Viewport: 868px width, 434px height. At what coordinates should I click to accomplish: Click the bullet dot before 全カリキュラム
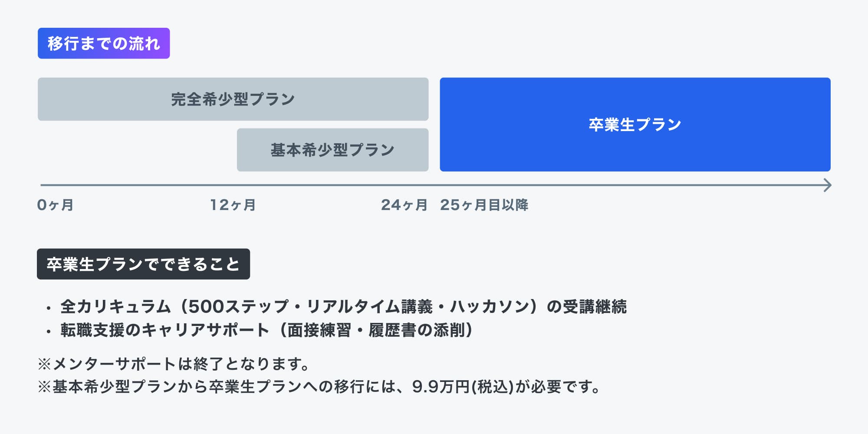(x=49, y=309)
